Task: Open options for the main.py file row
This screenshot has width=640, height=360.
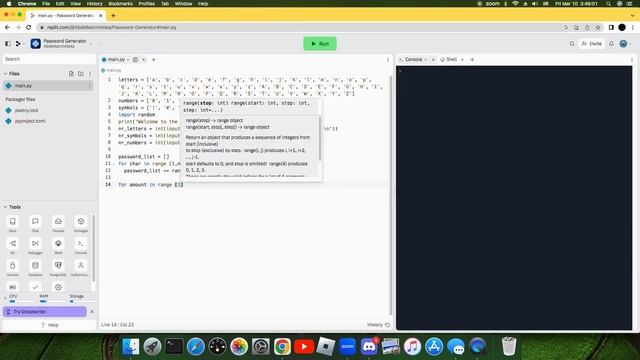Action: coord(89,86)
